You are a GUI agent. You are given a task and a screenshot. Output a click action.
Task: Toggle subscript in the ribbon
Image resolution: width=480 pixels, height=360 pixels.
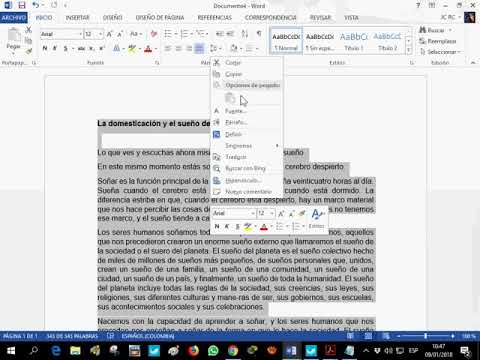click(92, 49)
